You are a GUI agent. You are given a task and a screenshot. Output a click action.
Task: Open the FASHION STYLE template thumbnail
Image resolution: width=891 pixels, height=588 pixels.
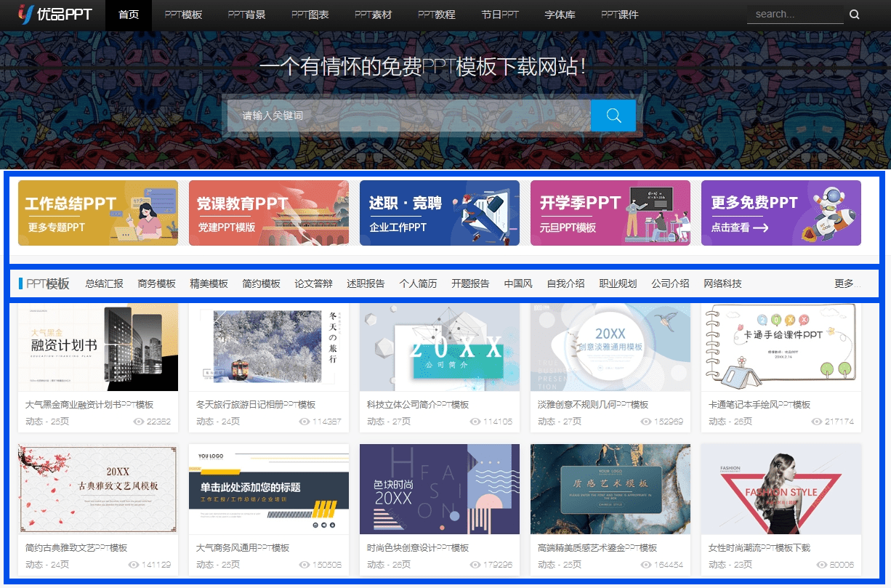781,489
